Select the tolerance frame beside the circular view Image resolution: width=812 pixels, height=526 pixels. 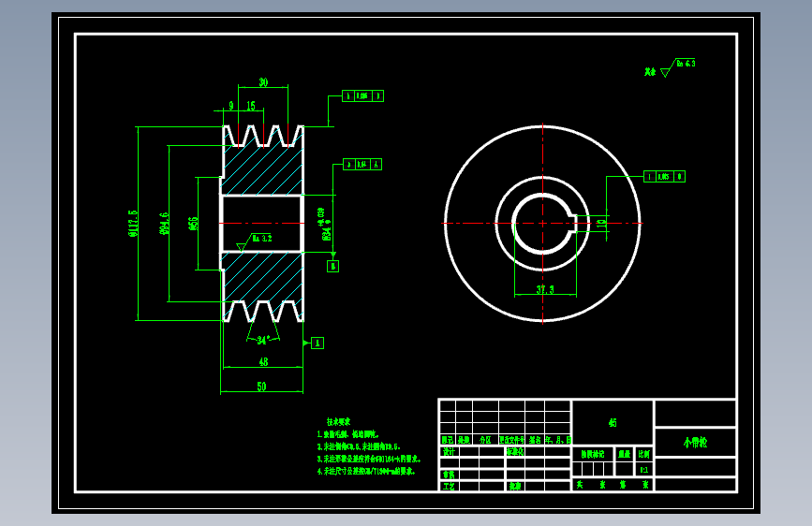click(664, 177)
